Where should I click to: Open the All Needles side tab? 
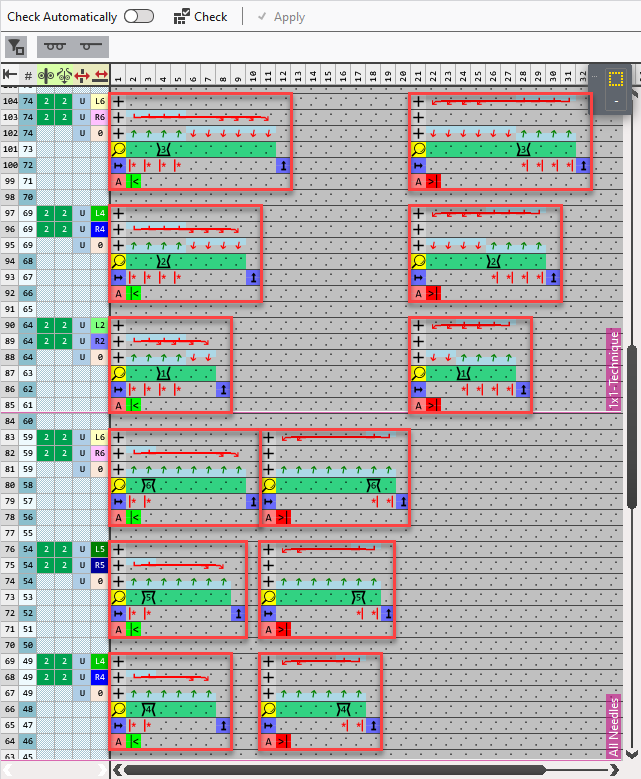pos(614,726)
